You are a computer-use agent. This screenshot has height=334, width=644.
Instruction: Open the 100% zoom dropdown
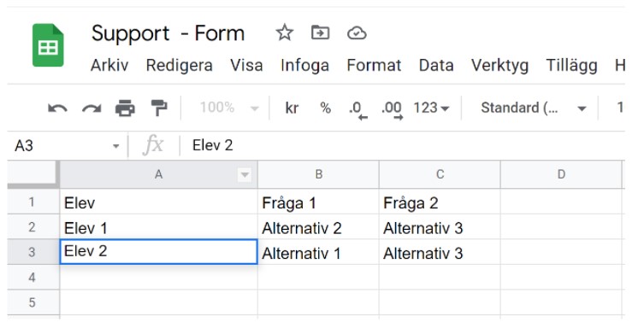point(229,108)
